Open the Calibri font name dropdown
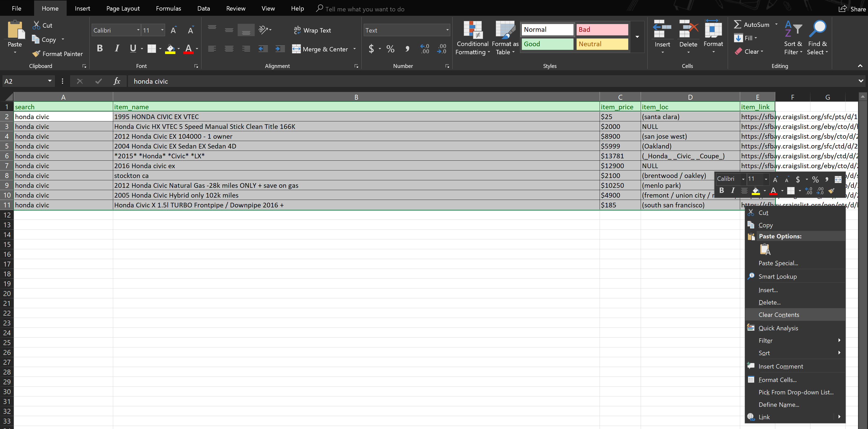The height and width of the screenshot is (429, 868). pos(138,30)
